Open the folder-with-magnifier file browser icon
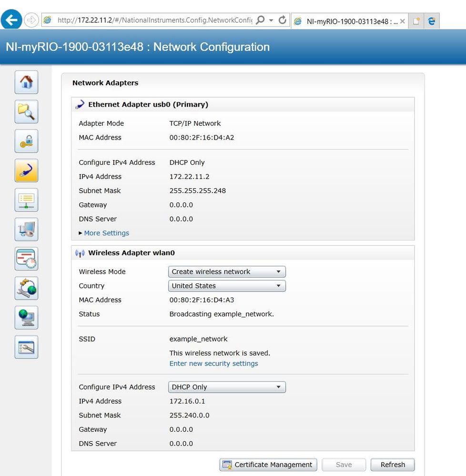 (x=26, y=111)
